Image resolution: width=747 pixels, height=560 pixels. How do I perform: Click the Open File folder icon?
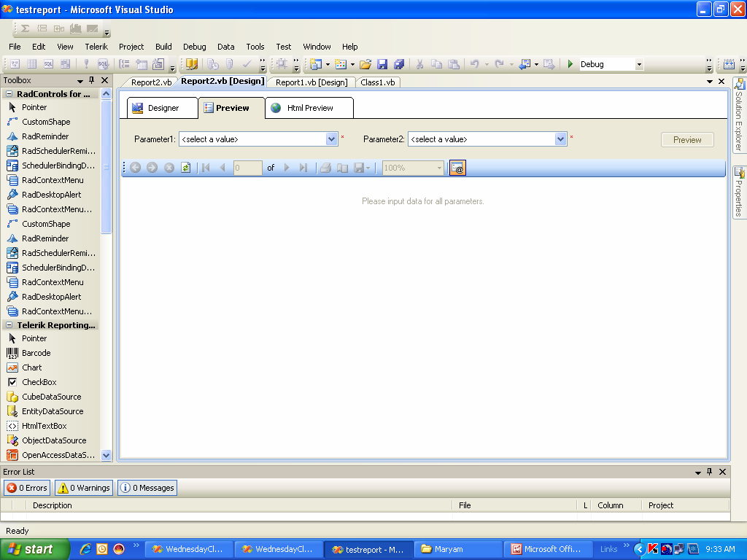point(365,64)
